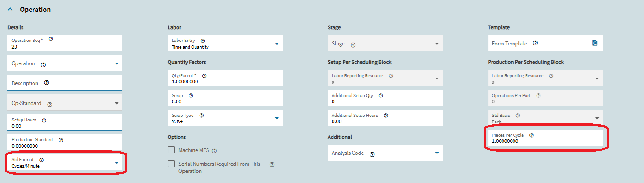Open help icon next to Pieces Per Cycle

(531, 135)
